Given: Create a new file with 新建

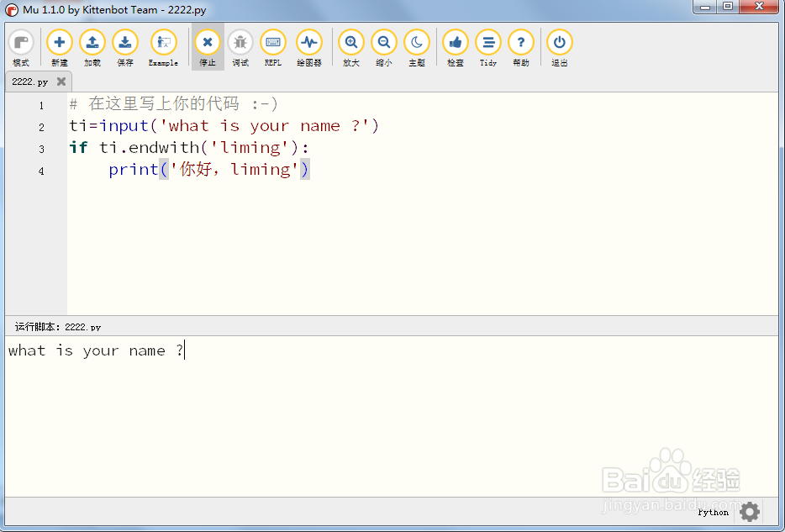Looking at the screenshot, I should pyautogui.click(x=59, y=42).
